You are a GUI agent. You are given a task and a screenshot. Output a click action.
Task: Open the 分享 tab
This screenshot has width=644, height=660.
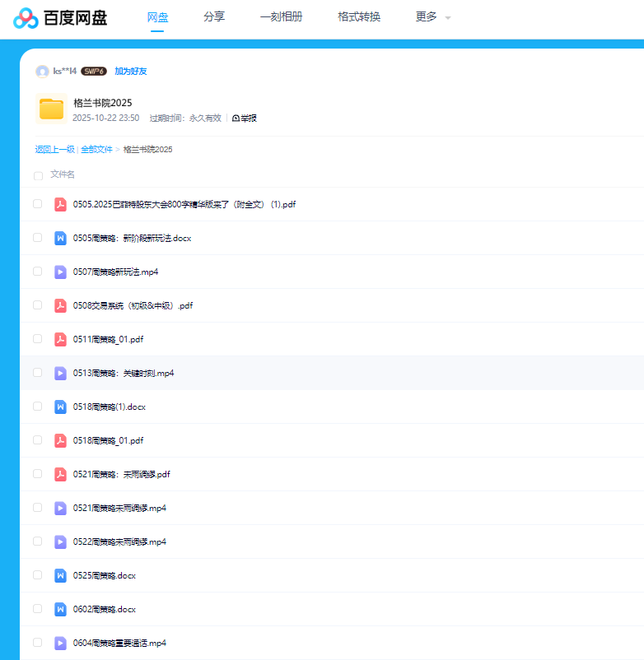[x=214, y=16]
